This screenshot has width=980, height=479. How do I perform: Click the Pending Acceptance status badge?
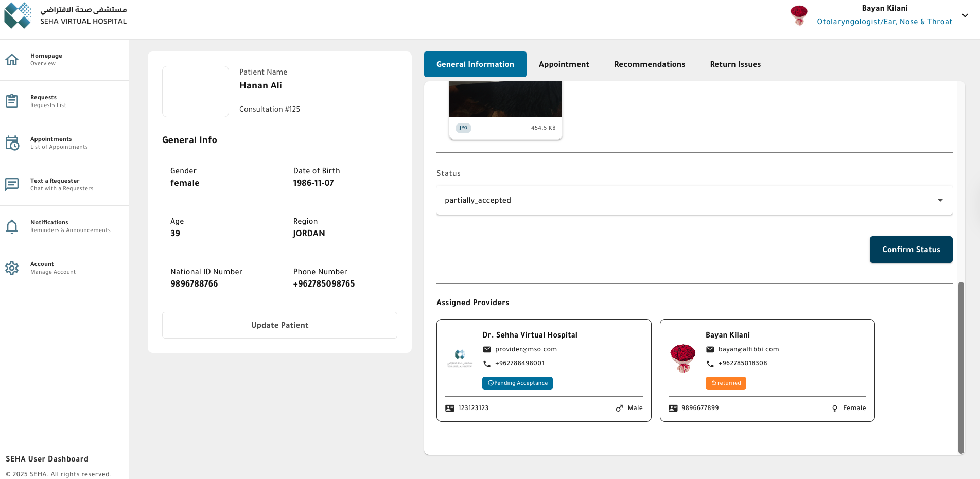click(517, 383)
